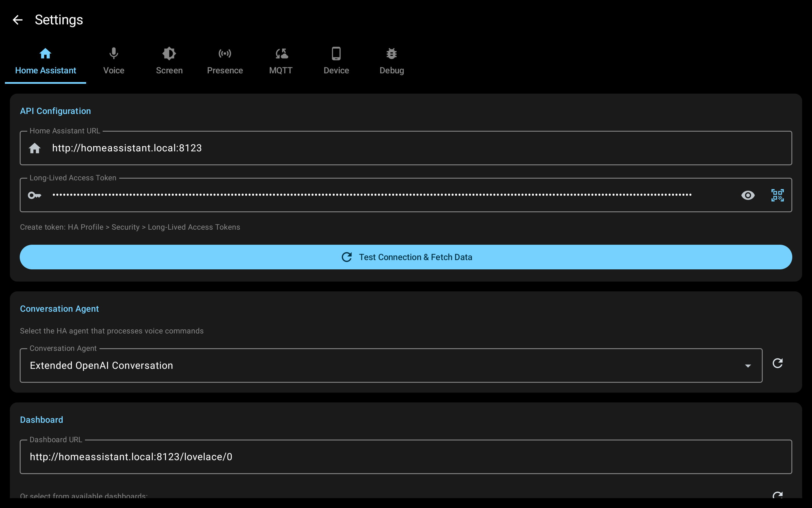Focus the Long-Lived Access Token field
812x508 pixels.
369,195
